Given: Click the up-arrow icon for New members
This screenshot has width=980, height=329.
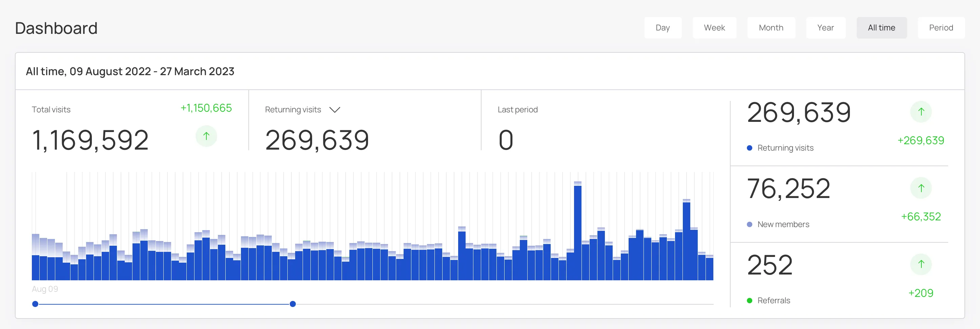Looking at the screenshot, I should 921,188.
